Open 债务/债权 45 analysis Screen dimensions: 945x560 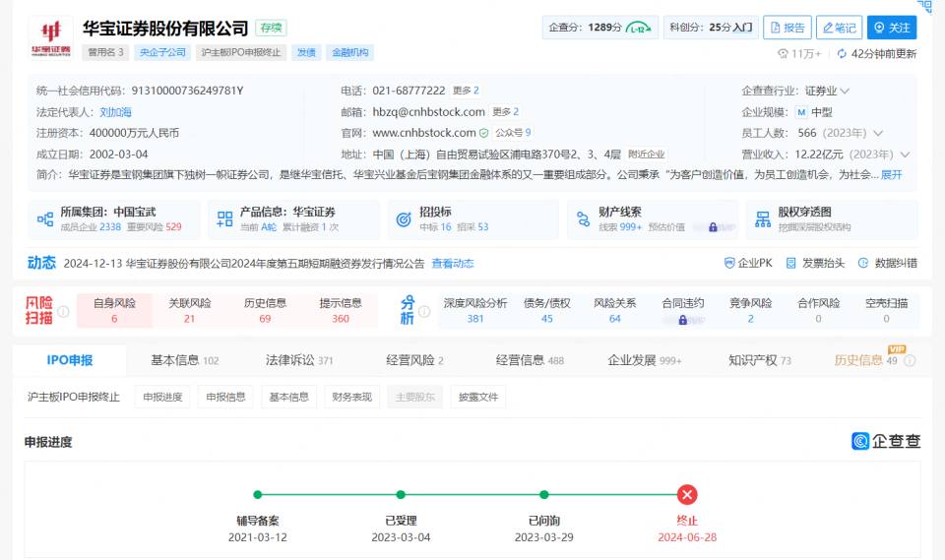546,310
